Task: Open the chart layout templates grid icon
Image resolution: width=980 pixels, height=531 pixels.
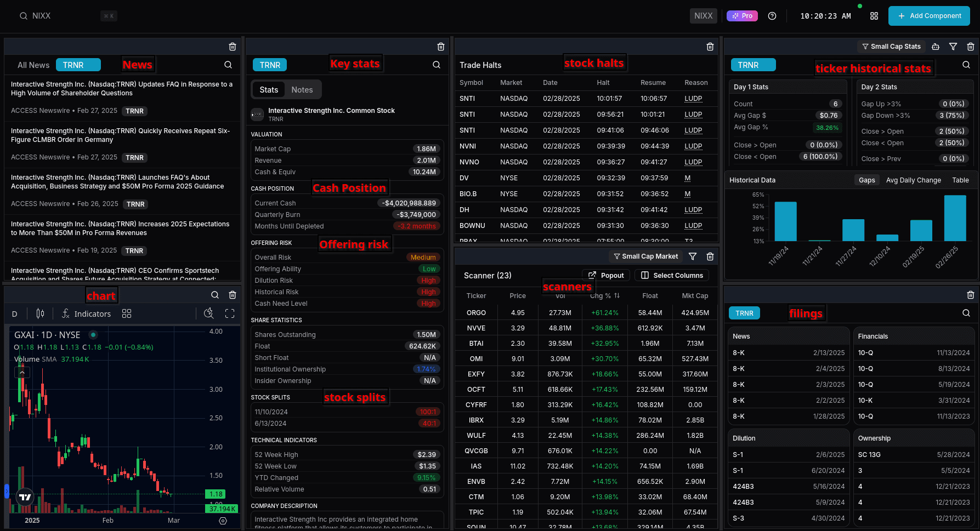Action: [x=127, y=313]
